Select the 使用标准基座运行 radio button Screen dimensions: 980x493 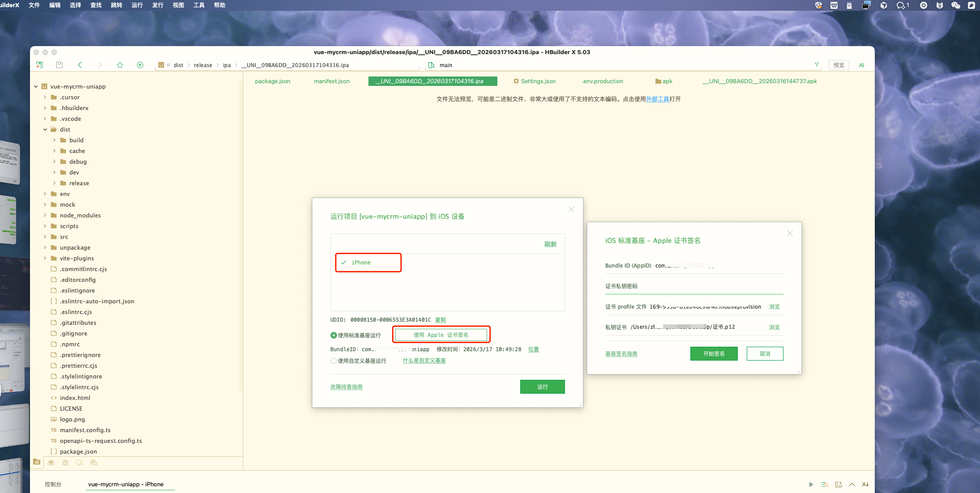click(x=334, y=335)
